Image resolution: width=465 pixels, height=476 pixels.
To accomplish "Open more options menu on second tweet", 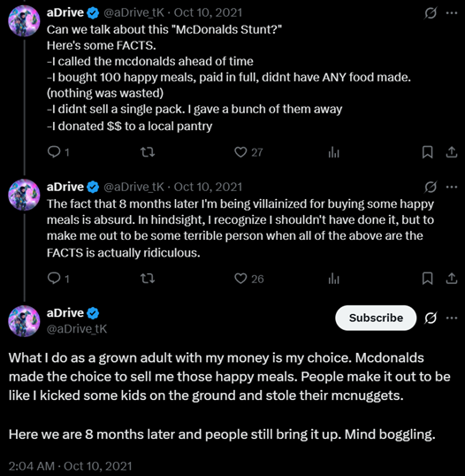I will pyautogui.click(x=452, y=187).
